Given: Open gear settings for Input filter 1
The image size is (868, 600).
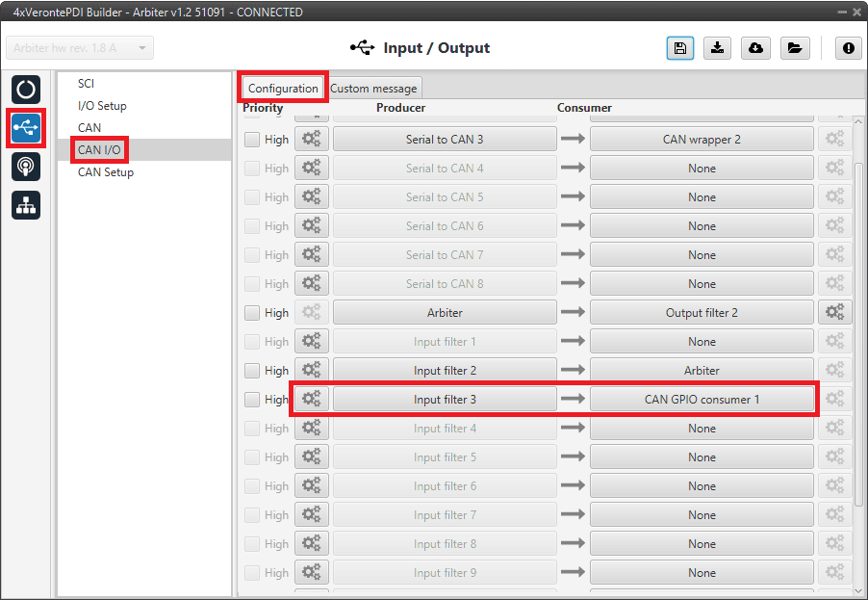Looking at the screenshot, I should point(312,341).
